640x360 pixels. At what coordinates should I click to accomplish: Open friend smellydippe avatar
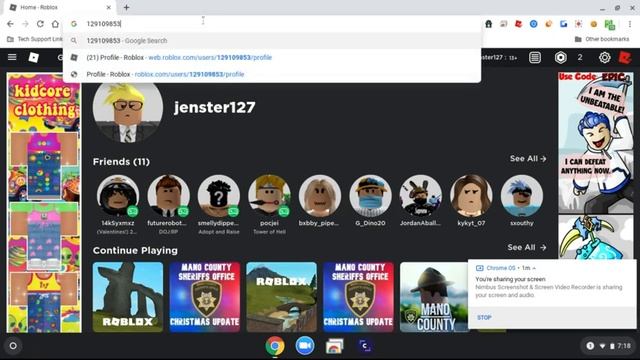[x=219, y=196]
